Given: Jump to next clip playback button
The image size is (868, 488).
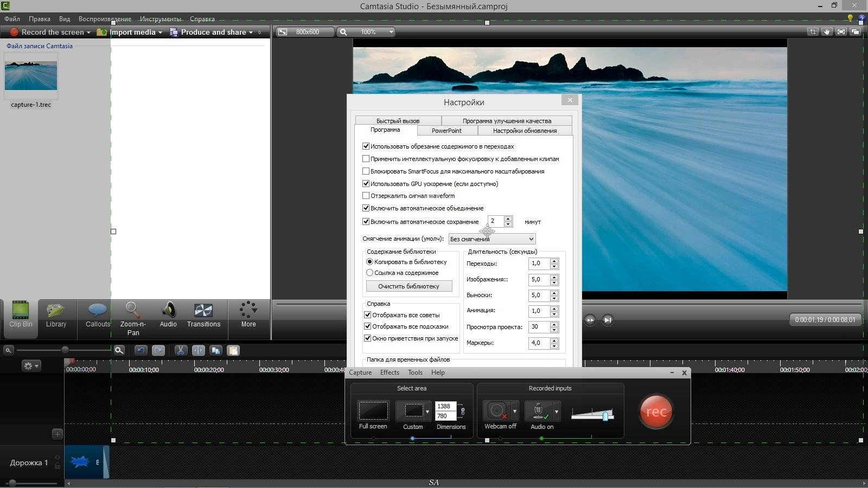Looking at the screenshot, I should pos(608,320).
